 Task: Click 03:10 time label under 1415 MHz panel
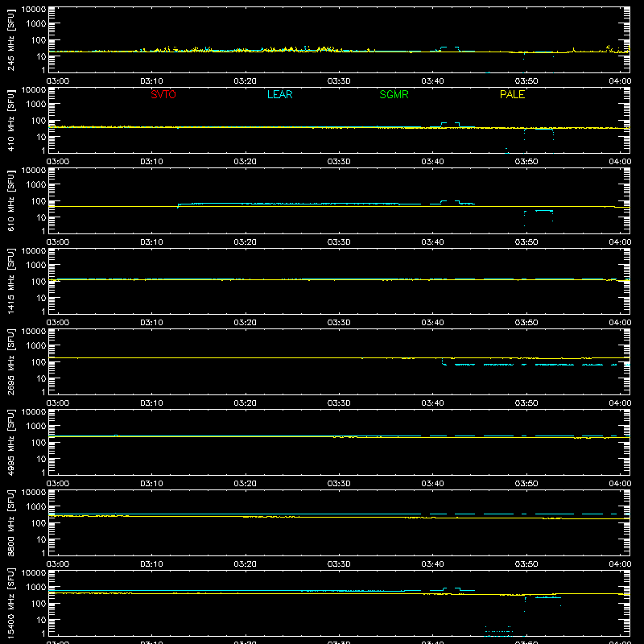coord(151,323)
